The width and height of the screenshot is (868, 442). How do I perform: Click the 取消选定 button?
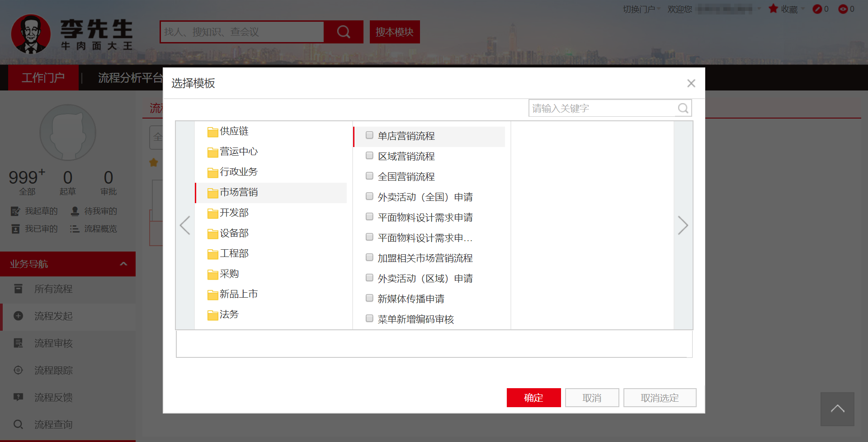[x=660, y=398]
